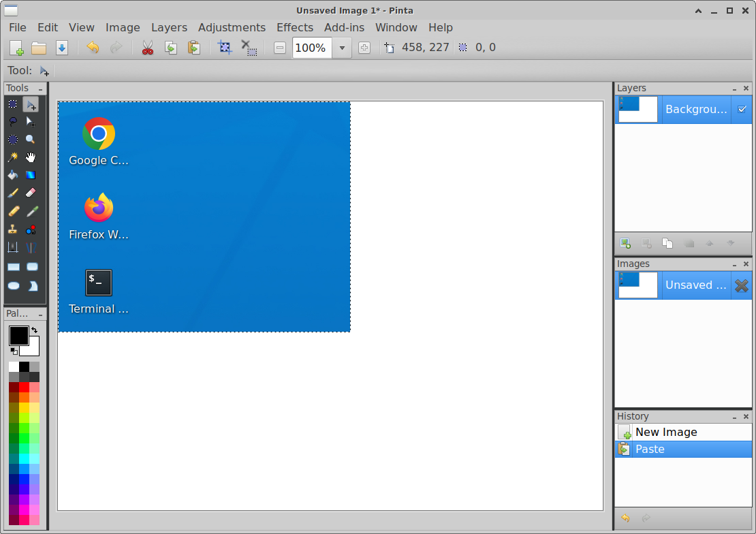Click the Deselect All toolbar icon
This screenshot has height=534, width=756.
tap(249, 47)
